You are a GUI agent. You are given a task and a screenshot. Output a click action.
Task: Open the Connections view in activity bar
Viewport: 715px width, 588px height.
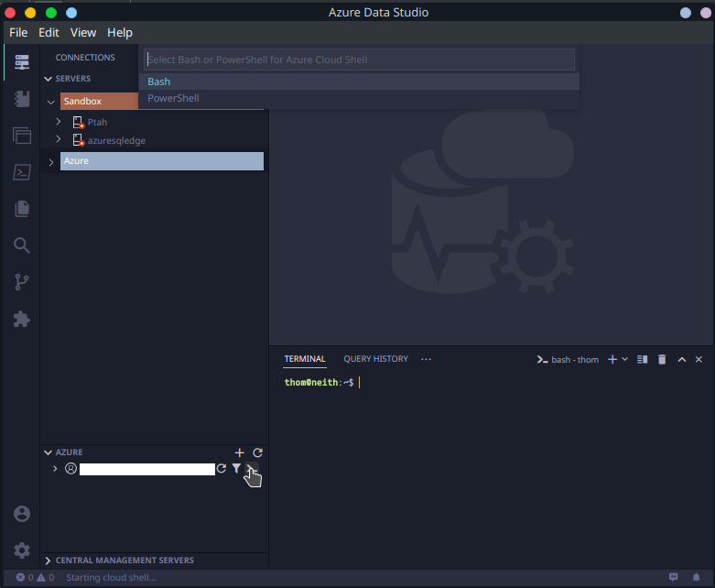21,62
